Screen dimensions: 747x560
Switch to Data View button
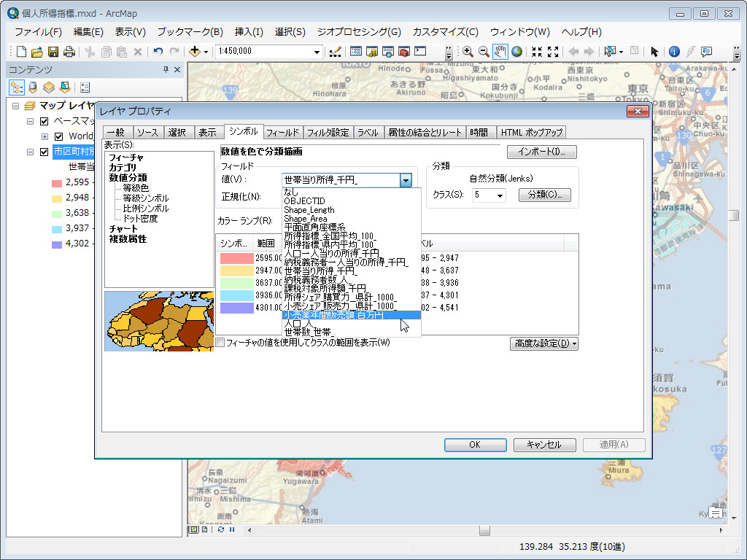click(x=194, y=529)
